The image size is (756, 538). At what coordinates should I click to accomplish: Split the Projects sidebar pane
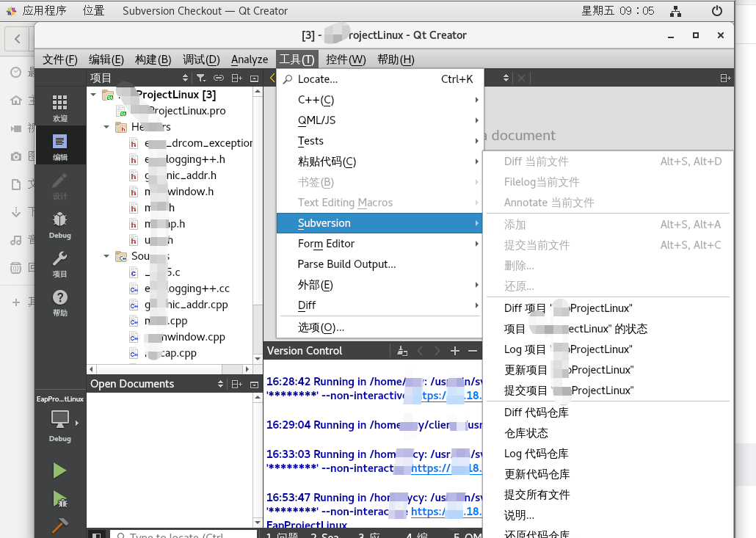pos(237,78)
